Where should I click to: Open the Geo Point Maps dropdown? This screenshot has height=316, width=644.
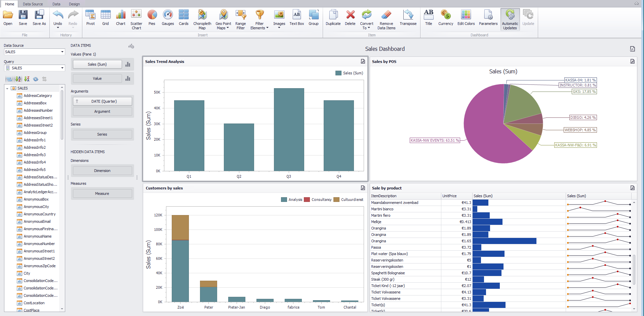[223, 20]
